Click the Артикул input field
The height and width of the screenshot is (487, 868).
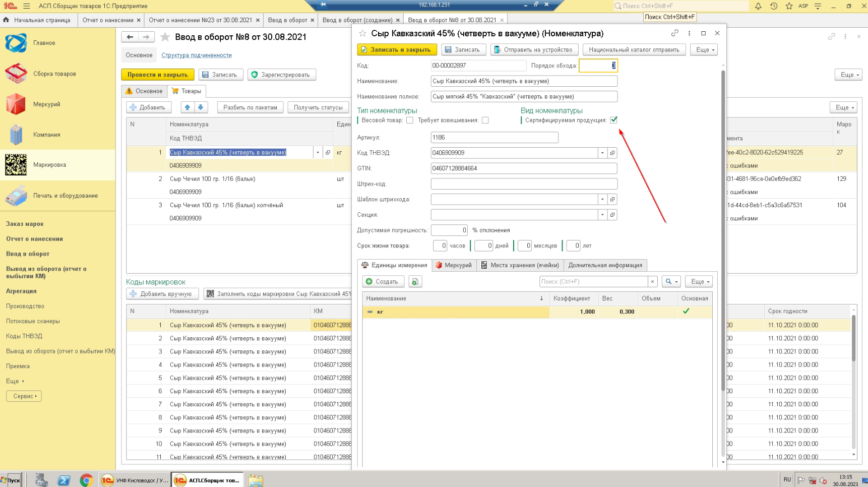point(494,137)
